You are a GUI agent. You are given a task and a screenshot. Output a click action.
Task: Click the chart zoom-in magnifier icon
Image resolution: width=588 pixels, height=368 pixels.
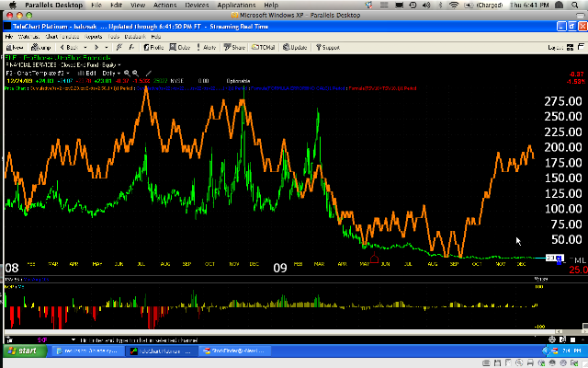tap(127, 74)
